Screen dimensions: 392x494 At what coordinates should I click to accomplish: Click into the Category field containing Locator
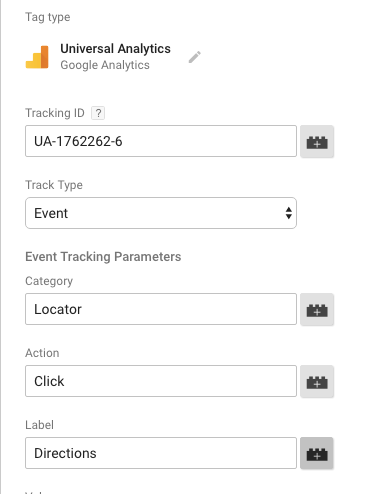[x=161, y=309]
